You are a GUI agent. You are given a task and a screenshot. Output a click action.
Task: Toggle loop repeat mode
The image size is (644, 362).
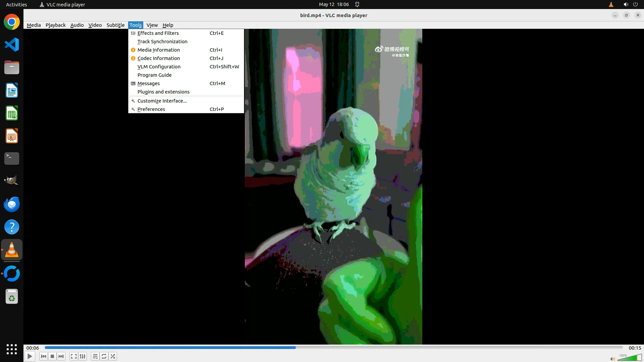tap(104, 356)
